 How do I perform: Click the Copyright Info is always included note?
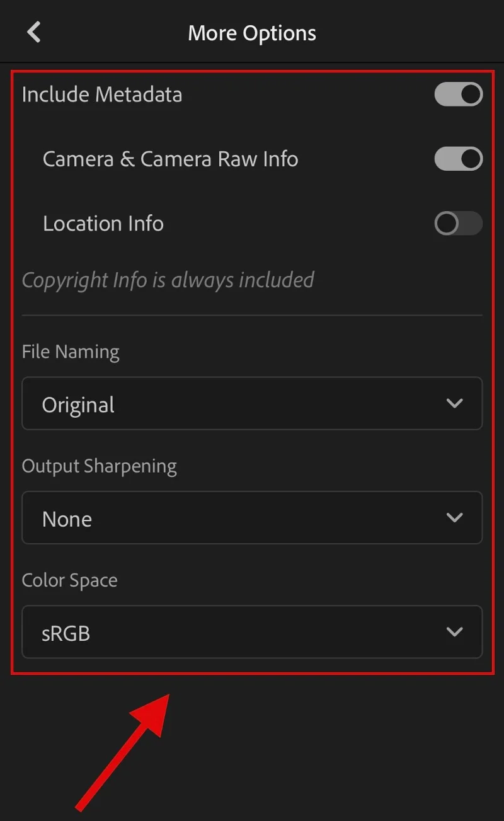click(x=168, y=280)
